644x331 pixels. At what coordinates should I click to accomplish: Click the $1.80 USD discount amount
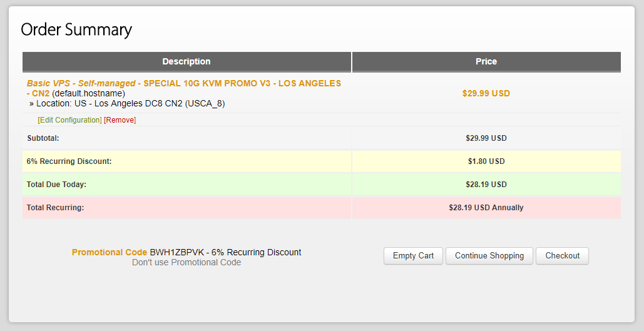[x=486, y=161]
